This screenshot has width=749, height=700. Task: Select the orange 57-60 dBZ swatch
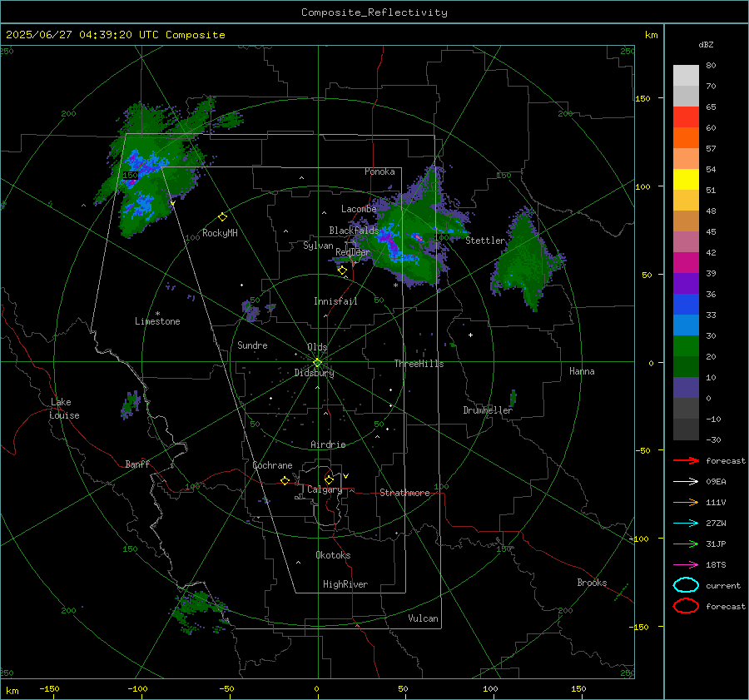pyautogui.click(x=686, y=138)
